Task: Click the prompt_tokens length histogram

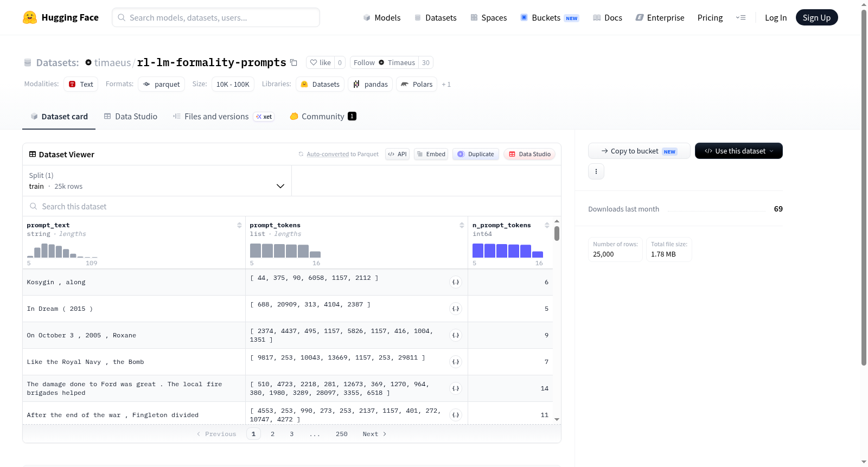Action: (x=285, y=251)
